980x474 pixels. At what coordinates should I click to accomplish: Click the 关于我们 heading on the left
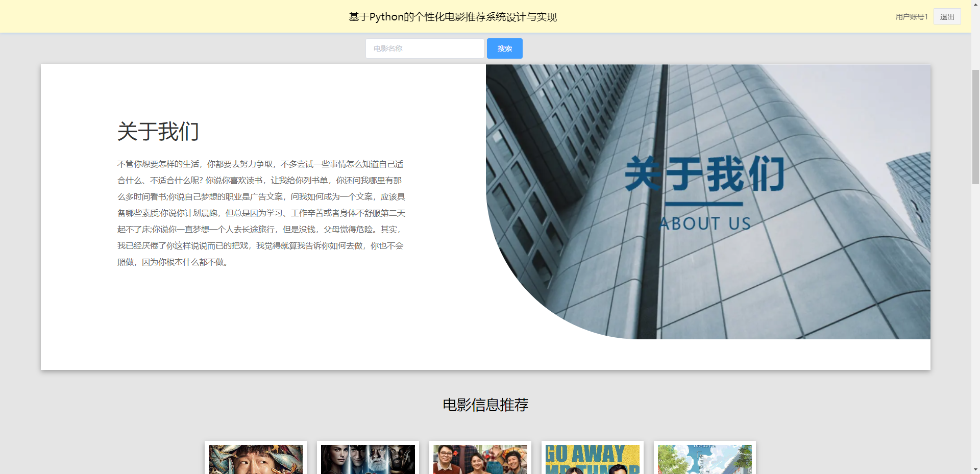point(158,132)
